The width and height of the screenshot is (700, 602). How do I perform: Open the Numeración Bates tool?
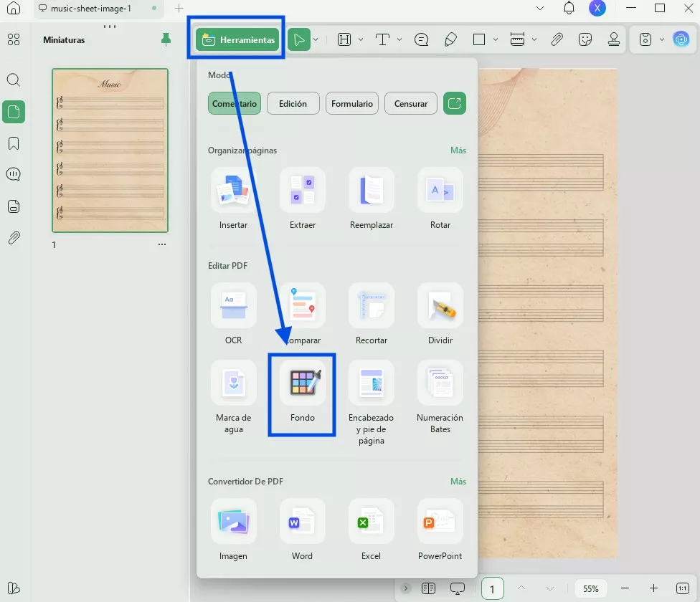coord(440,397)
